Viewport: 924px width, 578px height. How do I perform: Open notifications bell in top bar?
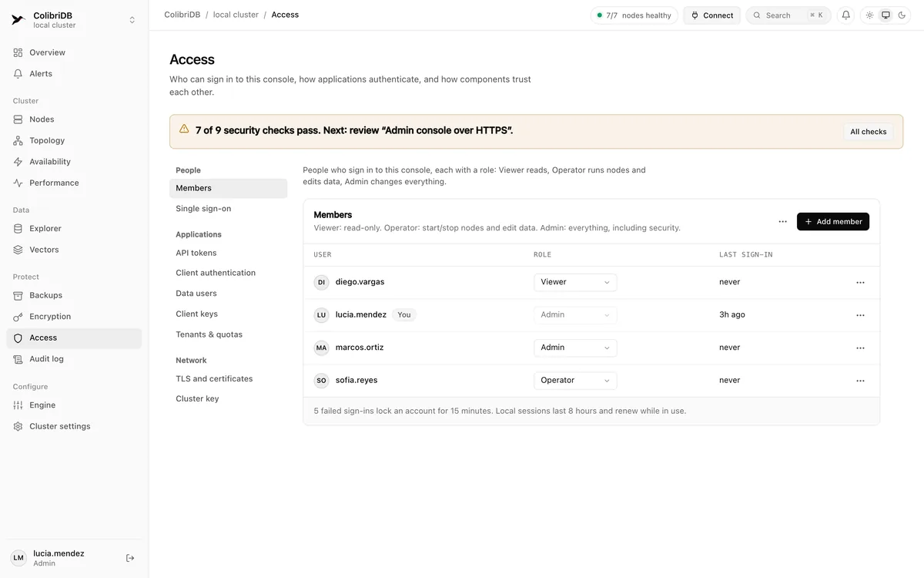[x=846, y=15]
